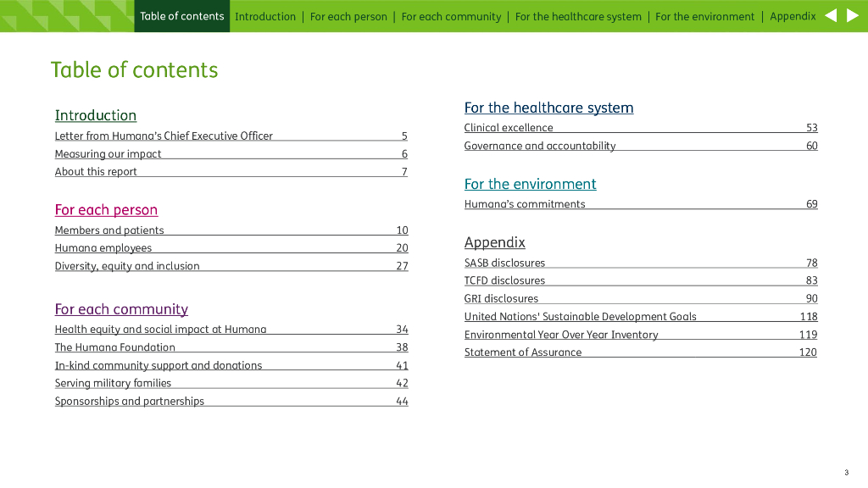
Task: Select the Table of contents header tab
Action: click(x=182, y=16)
